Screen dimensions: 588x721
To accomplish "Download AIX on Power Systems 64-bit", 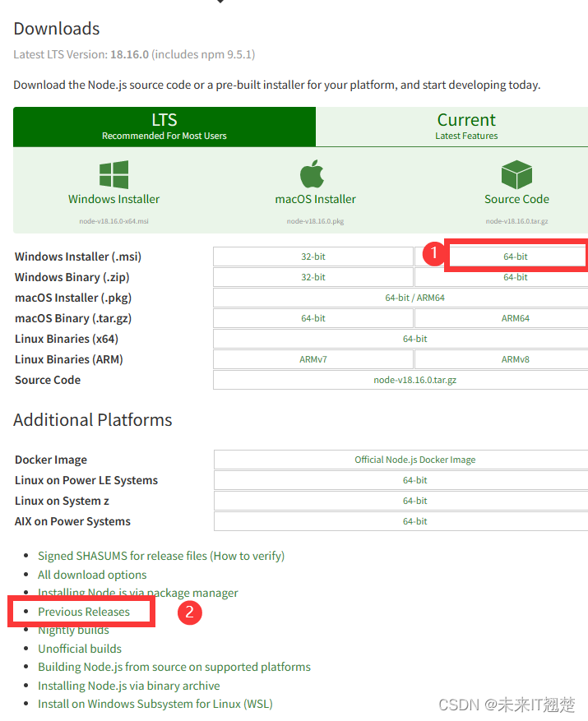I will click(414, 521).
